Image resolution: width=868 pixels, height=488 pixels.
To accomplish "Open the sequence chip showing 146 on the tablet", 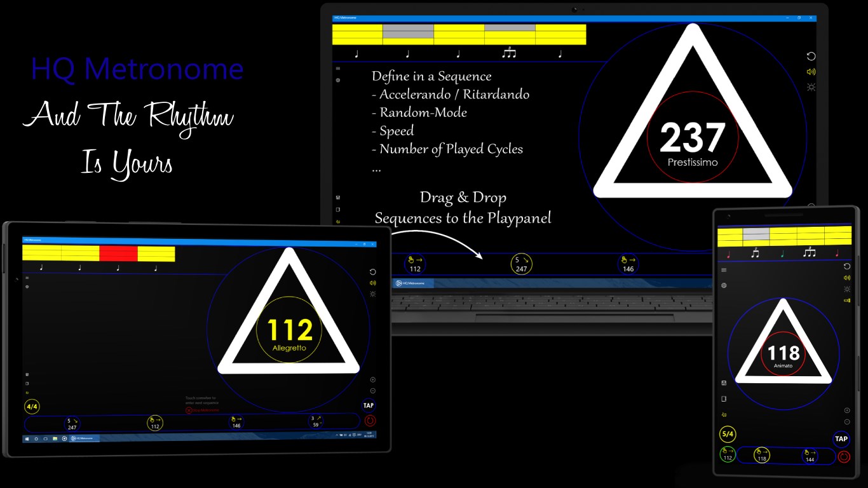I will click(x=236, y=423).
